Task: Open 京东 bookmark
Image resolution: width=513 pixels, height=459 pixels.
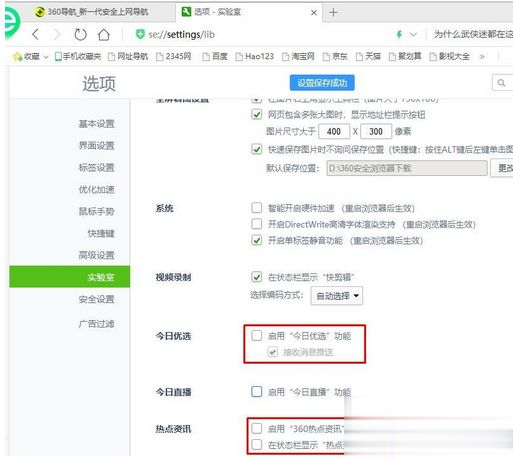Action: pos(335,57)
